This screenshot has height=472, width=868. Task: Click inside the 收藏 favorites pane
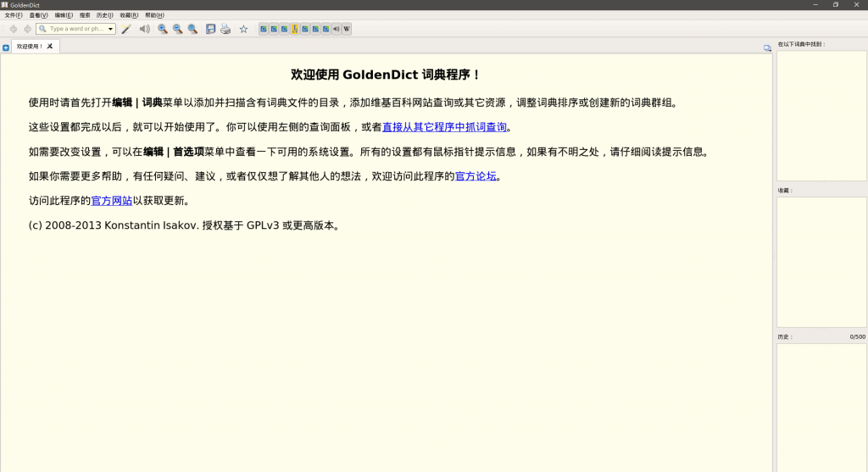pos(821,263)
